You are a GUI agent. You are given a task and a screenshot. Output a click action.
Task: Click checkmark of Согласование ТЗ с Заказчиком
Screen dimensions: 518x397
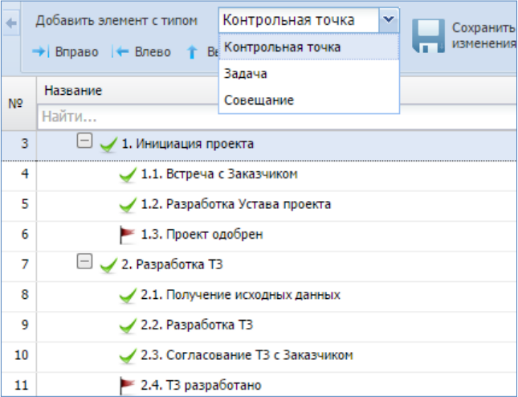tap(127, 356)
